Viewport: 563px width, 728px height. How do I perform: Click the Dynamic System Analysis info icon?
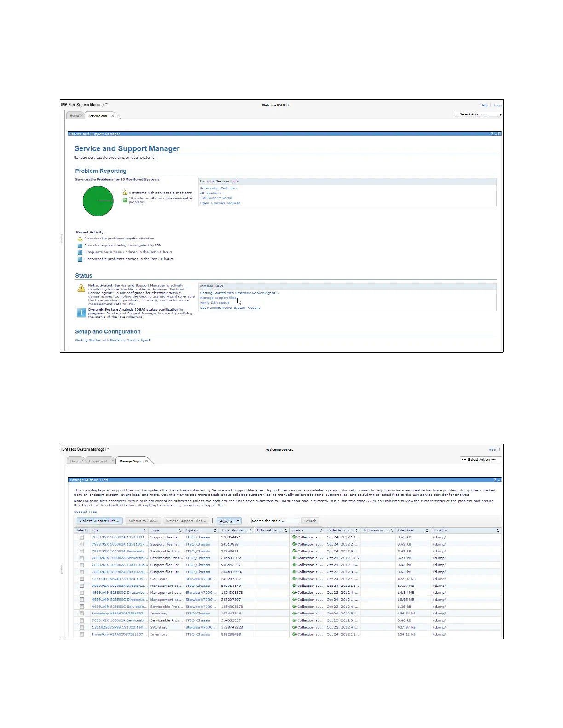click(81, 313)
